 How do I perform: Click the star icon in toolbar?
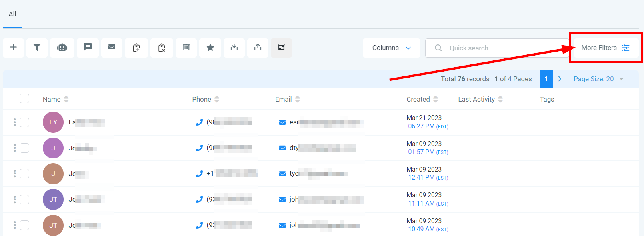point(210,48)
